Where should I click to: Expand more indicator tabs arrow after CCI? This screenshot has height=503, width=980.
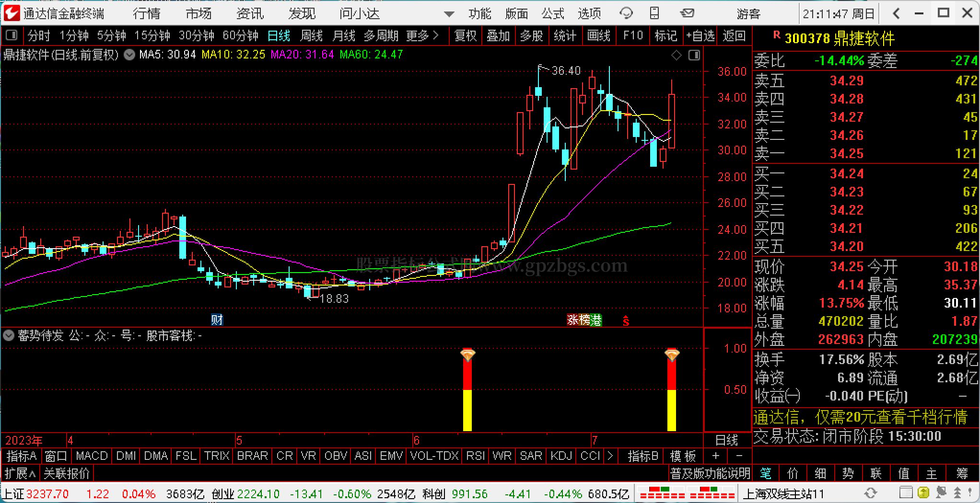[610, 456]
